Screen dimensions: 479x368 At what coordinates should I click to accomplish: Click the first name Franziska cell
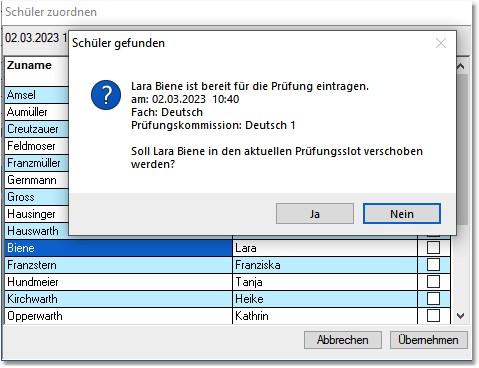click(325, 265)
